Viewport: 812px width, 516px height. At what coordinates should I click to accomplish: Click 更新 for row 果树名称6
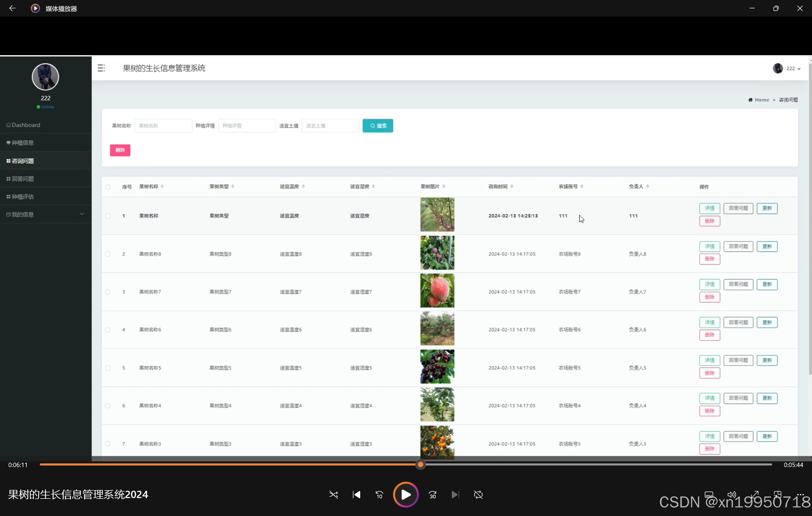pyautogui.click(x=767, y=322)
